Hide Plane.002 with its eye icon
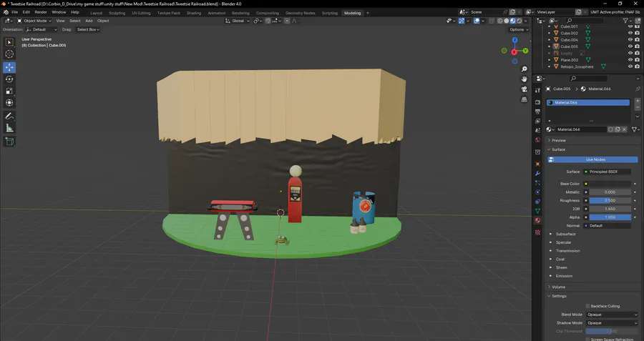The height and width of the screenshot is (341, 644). (x=630, y=60)
